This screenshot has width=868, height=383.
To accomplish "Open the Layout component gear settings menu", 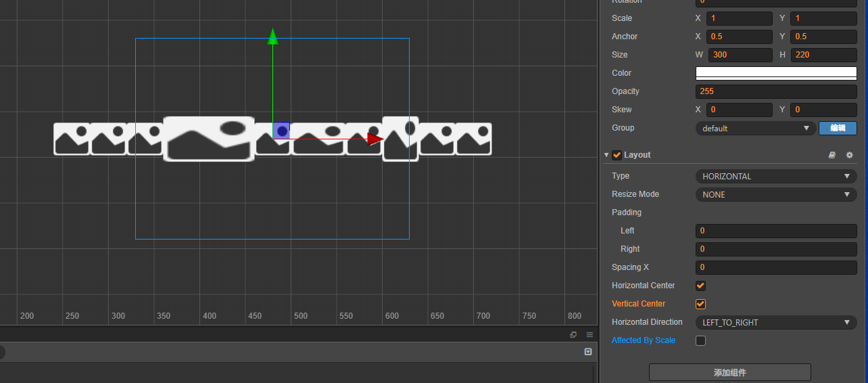I will click(x=850, y=155).
